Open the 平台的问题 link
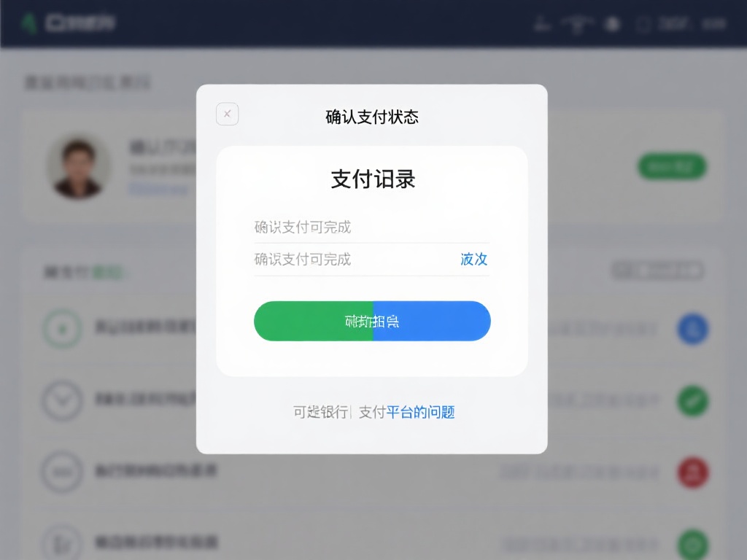This screenshot has height=560, width=747. coord(420,412)
